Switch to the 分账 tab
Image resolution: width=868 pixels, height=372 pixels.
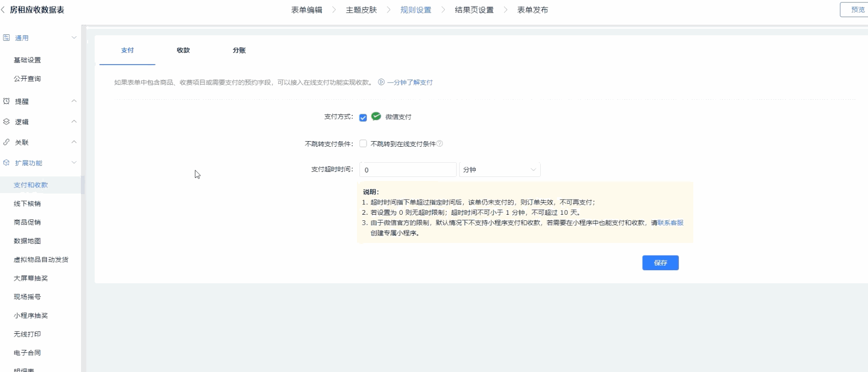pyautogui.click(x=239, y=50)
